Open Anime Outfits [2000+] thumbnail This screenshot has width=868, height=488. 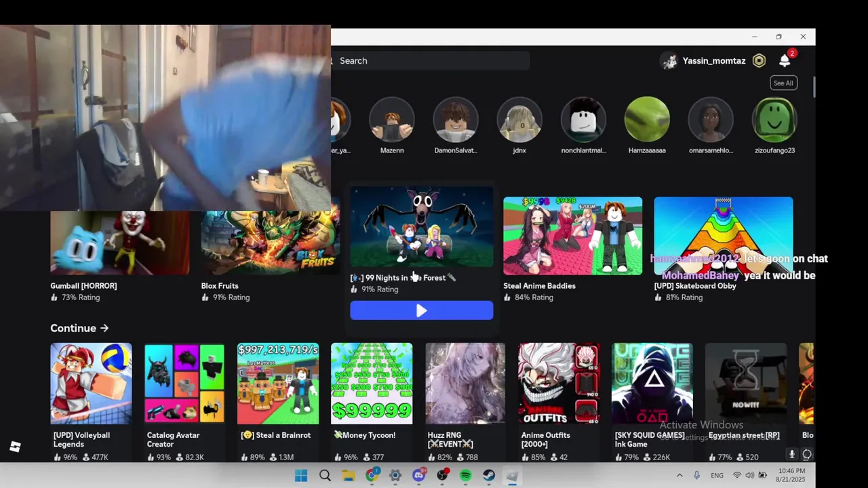pyautogui.click(x=559, y=384)
